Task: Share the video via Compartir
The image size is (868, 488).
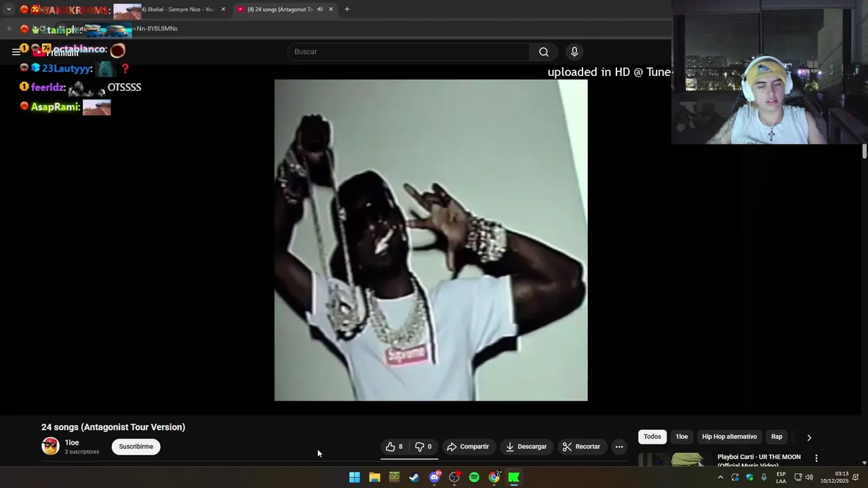Action: [x=468, y=447]
